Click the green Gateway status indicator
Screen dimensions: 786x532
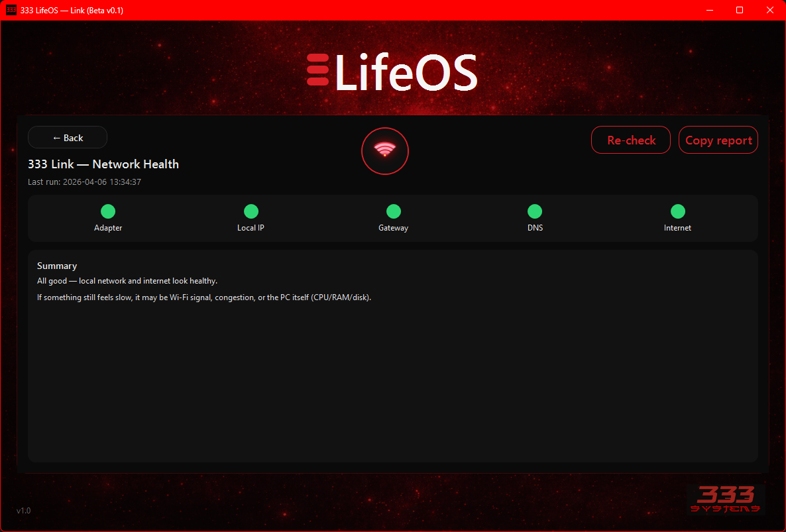coord(394,211)
